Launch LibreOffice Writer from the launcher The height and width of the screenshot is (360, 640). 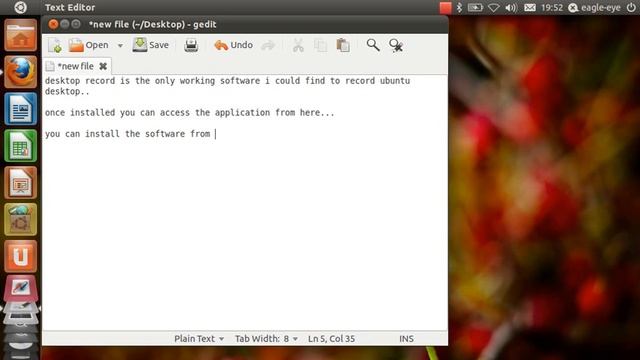tap(20, 109)
